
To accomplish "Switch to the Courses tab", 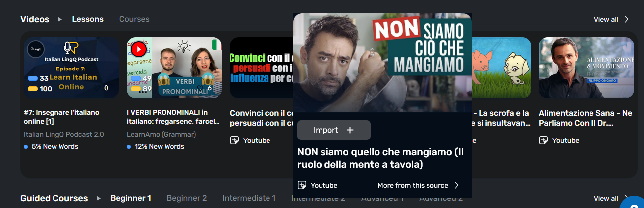I will click(x=134, y=19).
